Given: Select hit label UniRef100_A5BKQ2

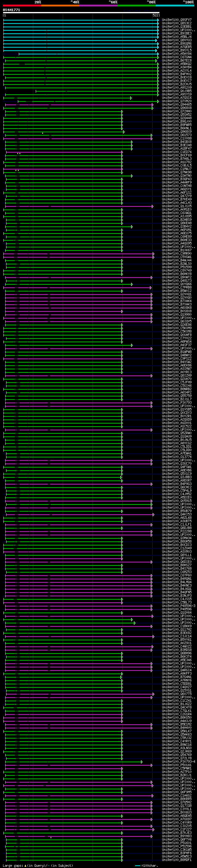Looking at the screenshot, I should coord(177,64).
